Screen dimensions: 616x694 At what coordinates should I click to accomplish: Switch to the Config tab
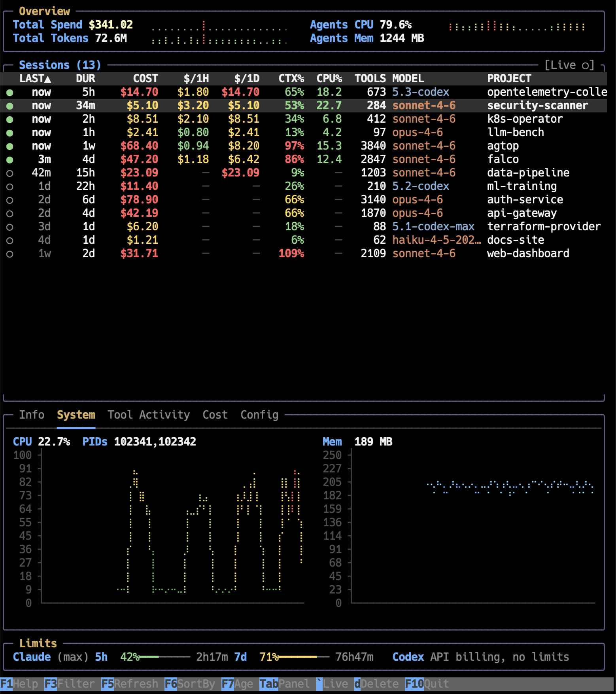(x=259, y=415)
